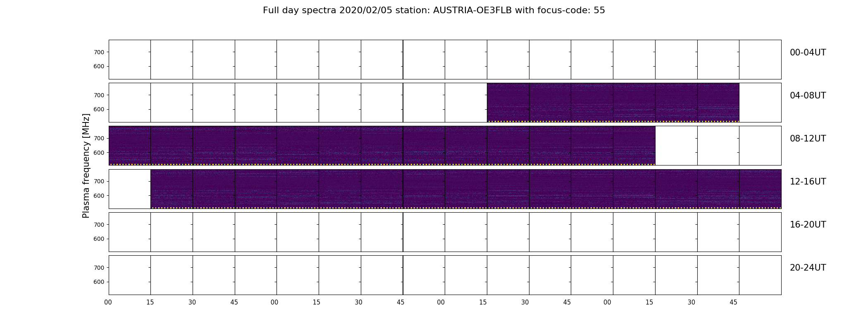
Task: Click the 04-08UT spectrogram data region
Action: coord(613,103)
